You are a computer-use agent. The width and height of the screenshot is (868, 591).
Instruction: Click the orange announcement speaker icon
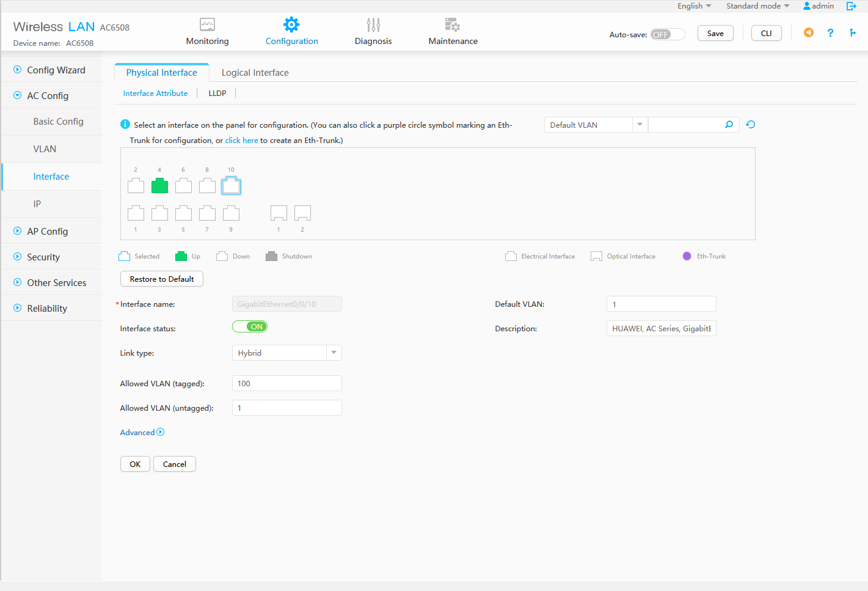pyautogui.click(x=809, y=32)
